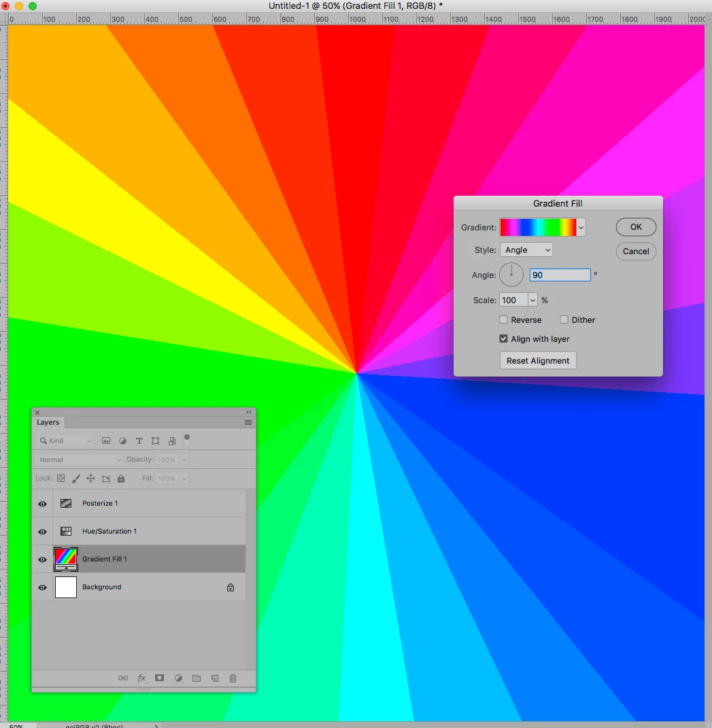Open the fx layer style menu
The height and width of the screenshot is (728, 712).
[x=141, y=678]
